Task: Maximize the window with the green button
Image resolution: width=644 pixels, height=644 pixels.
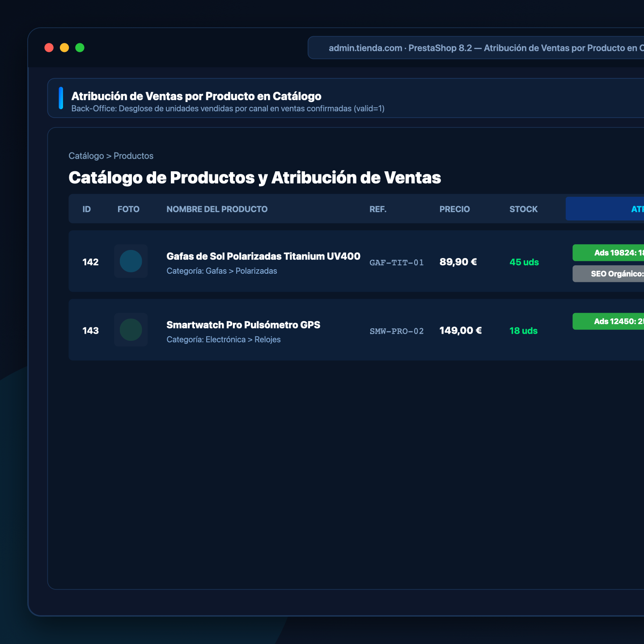Action: [x=80, y=48]
